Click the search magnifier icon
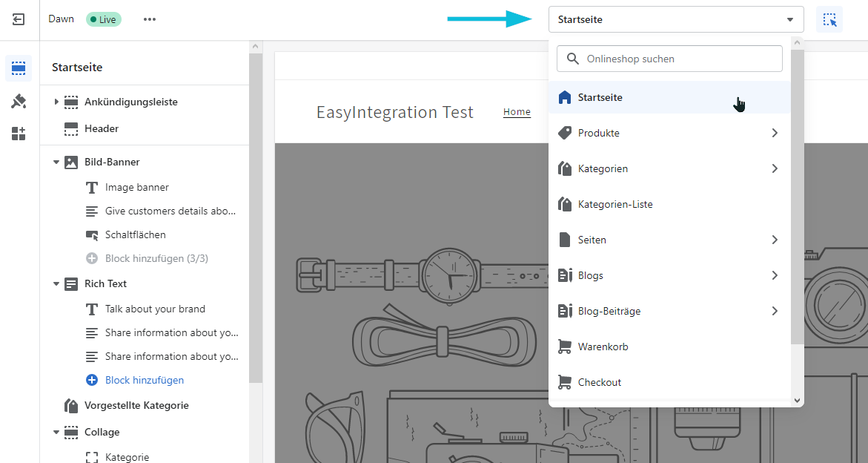The width and height of the screenshot is (868, 463). pyautogui.click(x=573, y=59)
